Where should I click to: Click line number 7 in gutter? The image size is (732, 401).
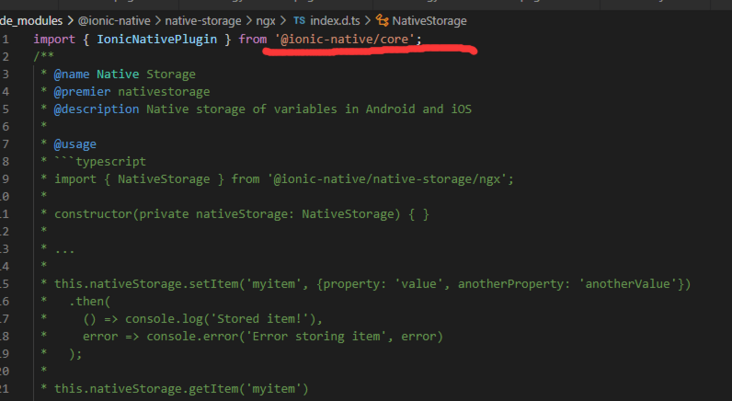(5, 144)
